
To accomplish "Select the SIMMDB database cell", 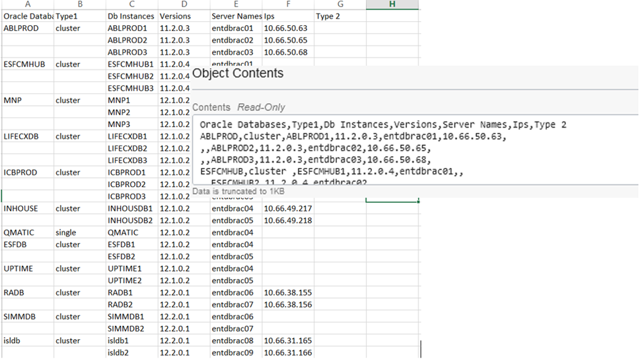I will click(x=28, y=317).
